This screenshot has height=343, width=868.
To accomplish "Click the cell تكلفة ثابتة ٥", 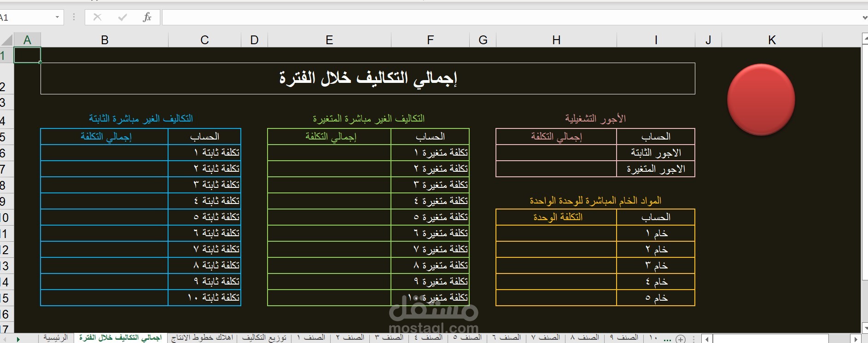I will coord(204,217).
